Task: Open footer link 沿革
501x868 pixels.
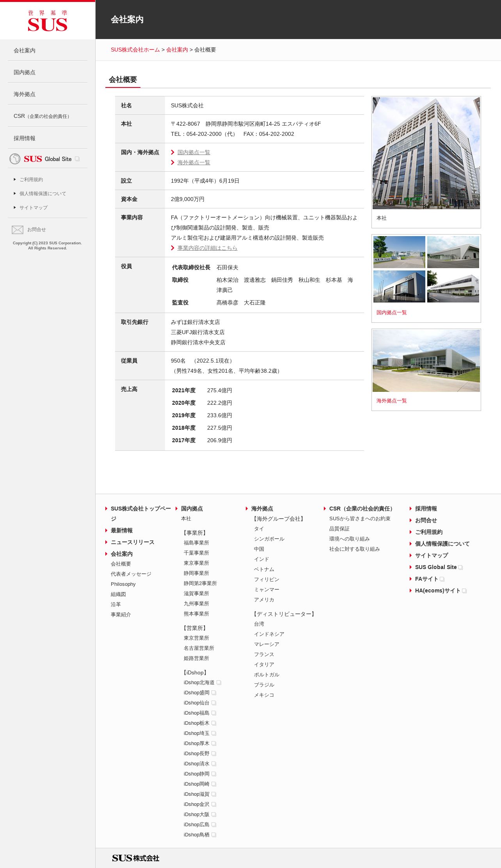Action: (116, 605)
